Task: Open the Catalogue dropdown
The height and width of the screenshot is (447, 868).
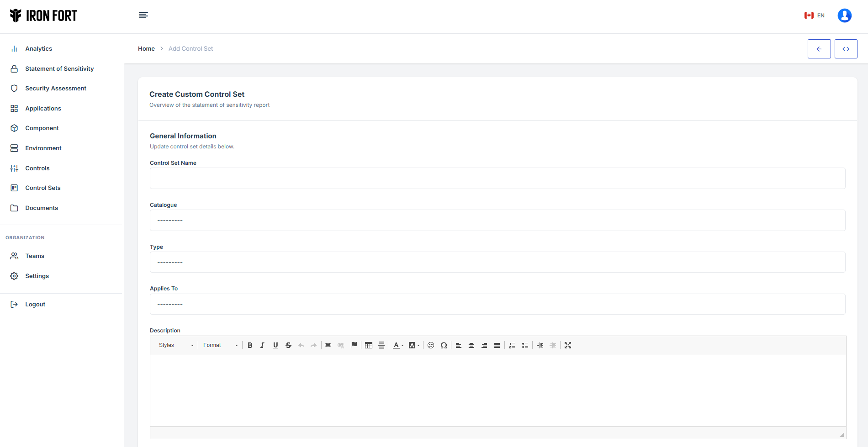Action: (x=497, y=221)
